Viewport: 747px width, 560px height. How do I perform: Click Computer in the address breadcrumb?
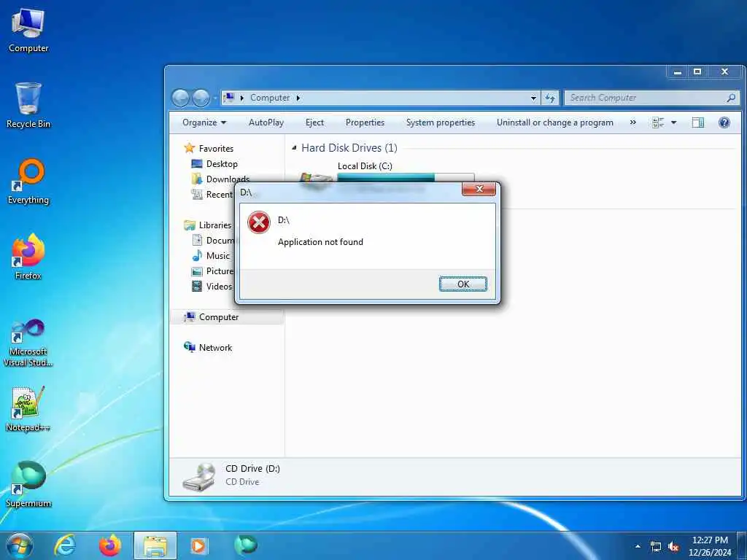coord(270,98)
